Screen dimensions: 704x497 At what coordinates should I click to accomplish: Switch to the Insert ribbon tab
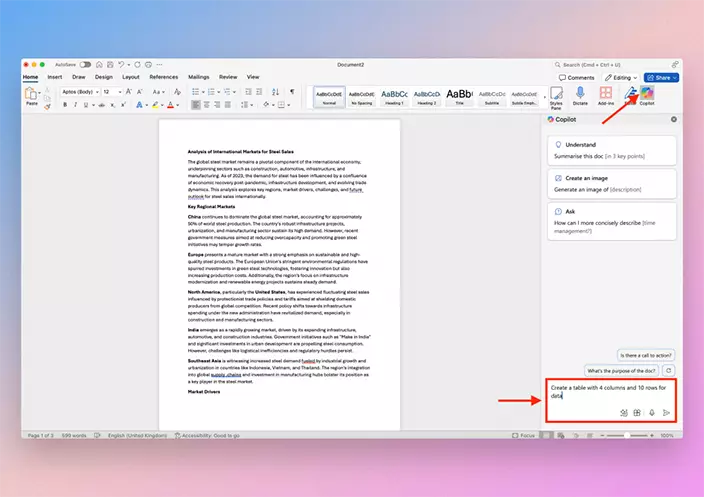(54, 77)
